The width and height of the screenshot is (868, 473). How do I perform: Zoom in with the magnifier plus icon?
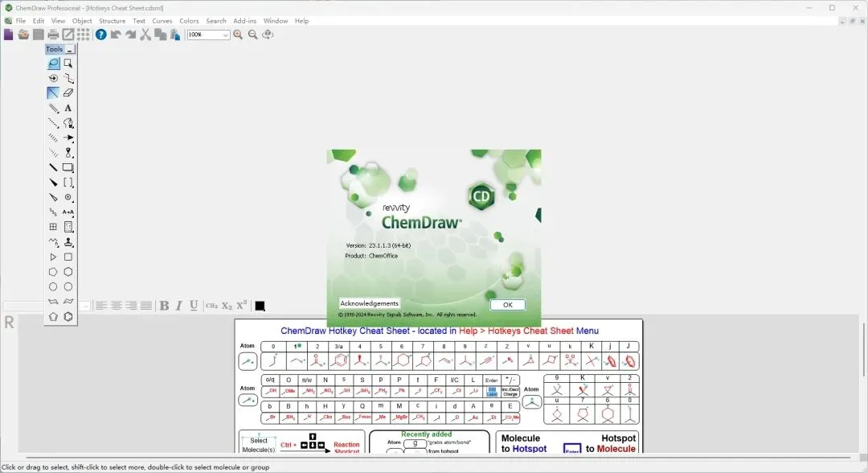[238, 35]
